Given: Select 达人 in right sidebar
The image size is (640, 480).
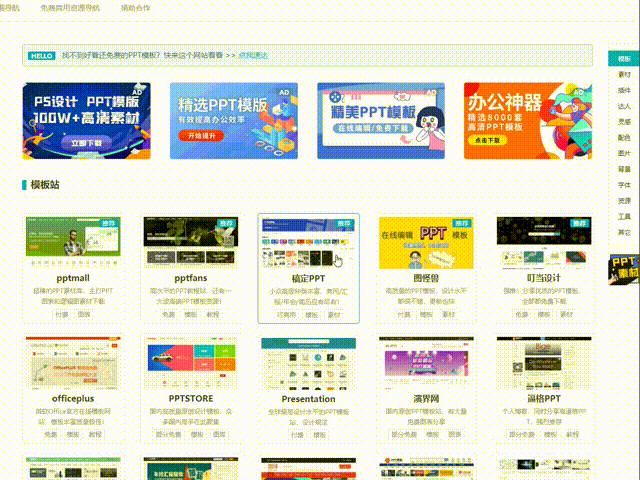Looking at the screenshot, I should pyautogui.click(x=624, y=106).
